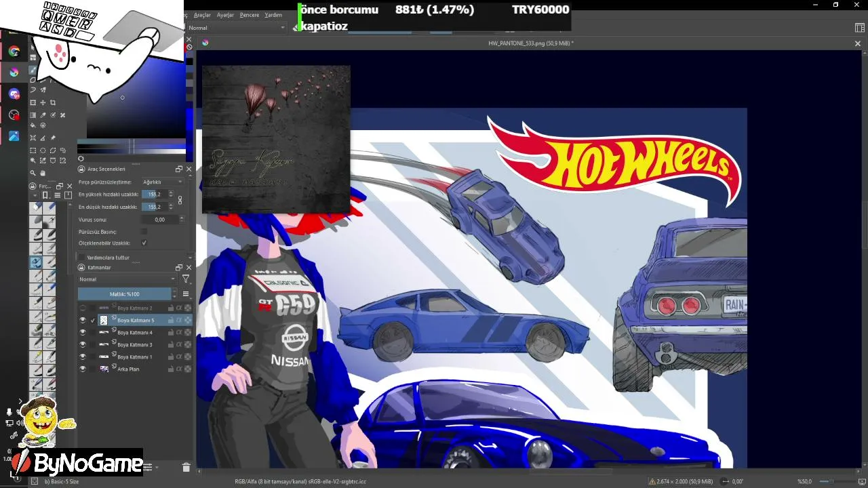Hide the Boya Katmanı 4 layer
This screenshot has width=868, height=488.
(83, 332)
